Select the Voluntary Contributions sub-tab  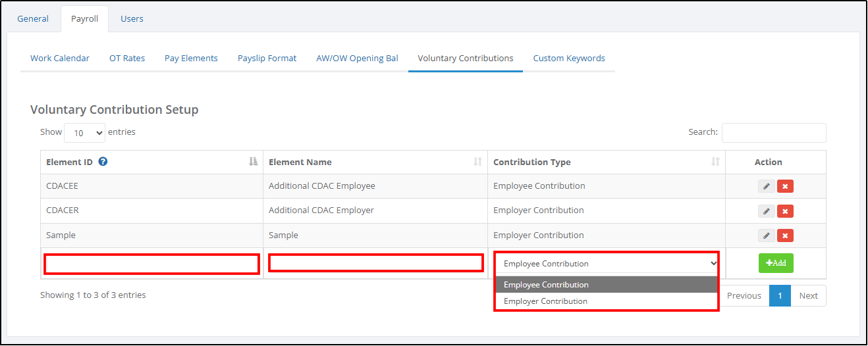tap(466, 58)
